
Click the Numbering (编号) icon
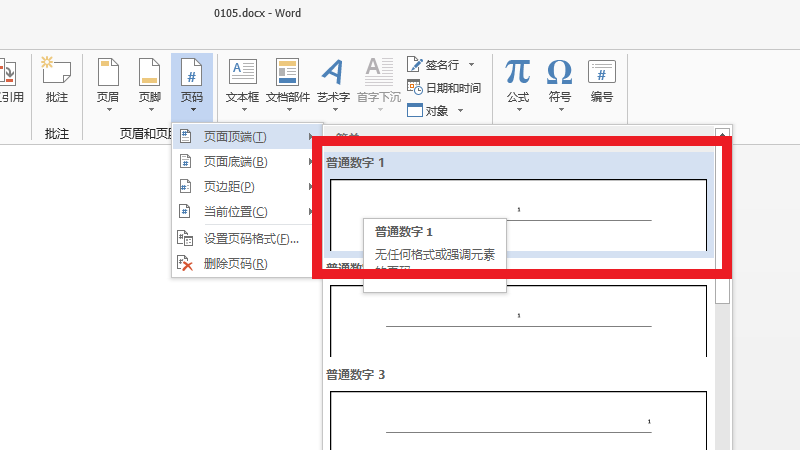601,79
